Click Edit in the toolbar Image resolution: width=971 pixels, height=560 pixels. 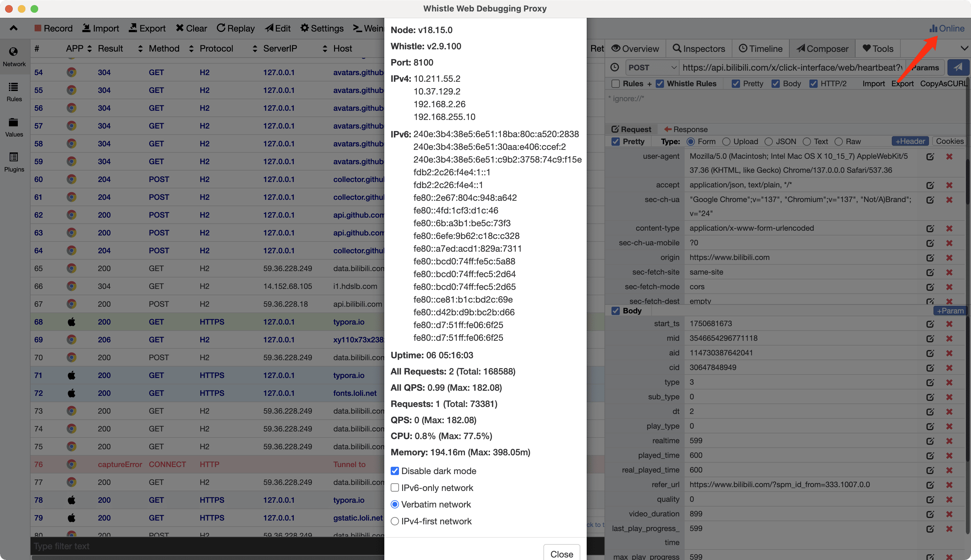278,28
